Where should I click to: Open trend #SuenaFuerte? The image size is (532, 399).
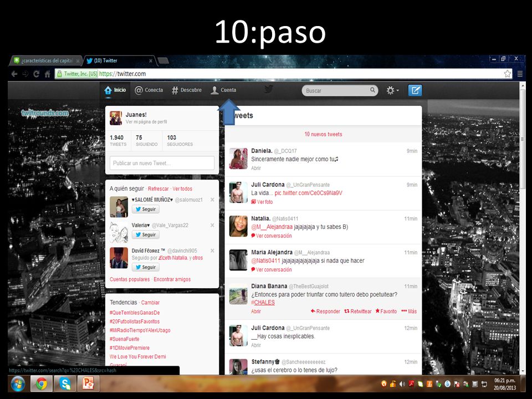(125, 339)
